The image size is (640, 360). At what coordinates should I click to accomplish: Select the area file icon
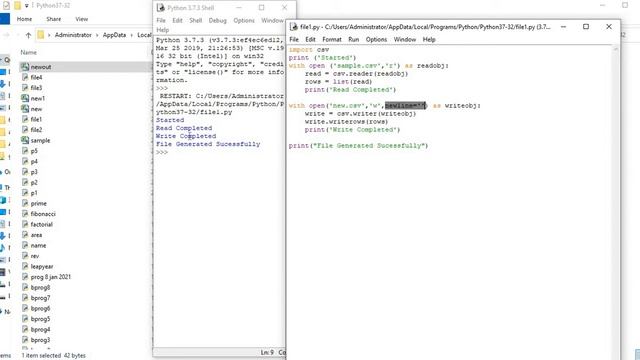point(25,235)
